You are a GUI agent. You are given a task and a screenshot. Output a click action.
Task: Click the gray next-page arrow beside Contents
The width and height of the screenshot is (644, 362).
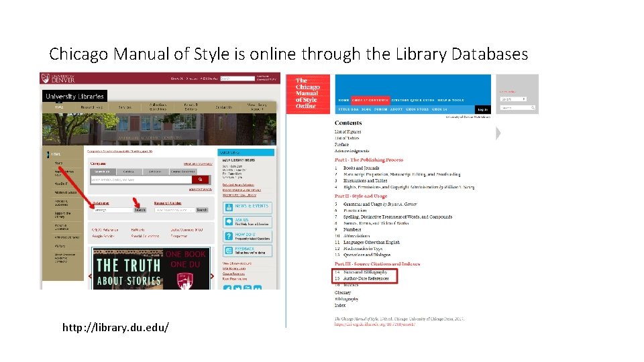tap(498, 133)
